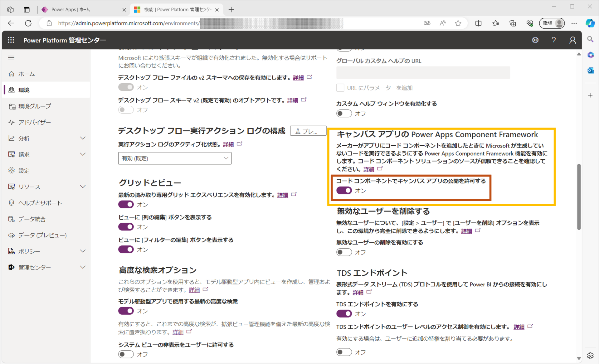
Task: Close the Power Platform admin center tab
Action: click(217, 10)
